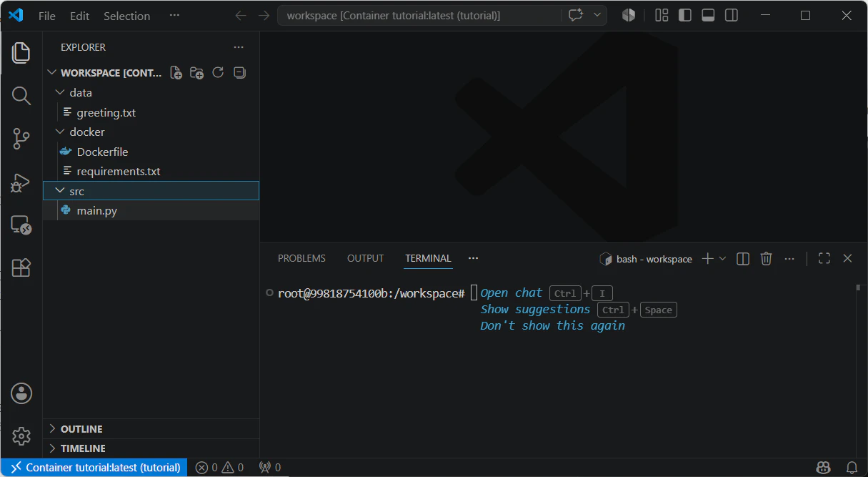Expand the TIMELINE section
868x477 pixels.
tap(151, 448)
